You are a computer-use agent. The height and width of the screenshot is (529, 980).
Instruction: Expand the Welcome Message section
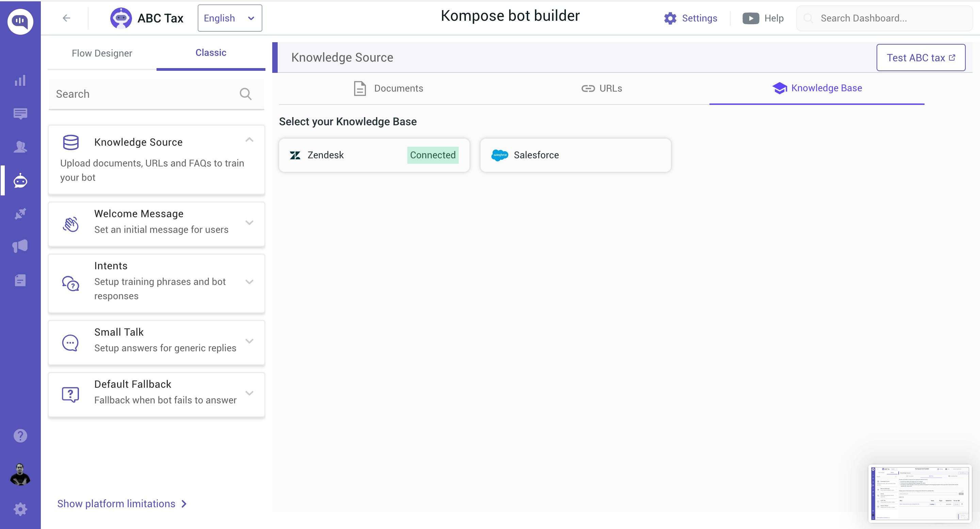click(249, 223)
